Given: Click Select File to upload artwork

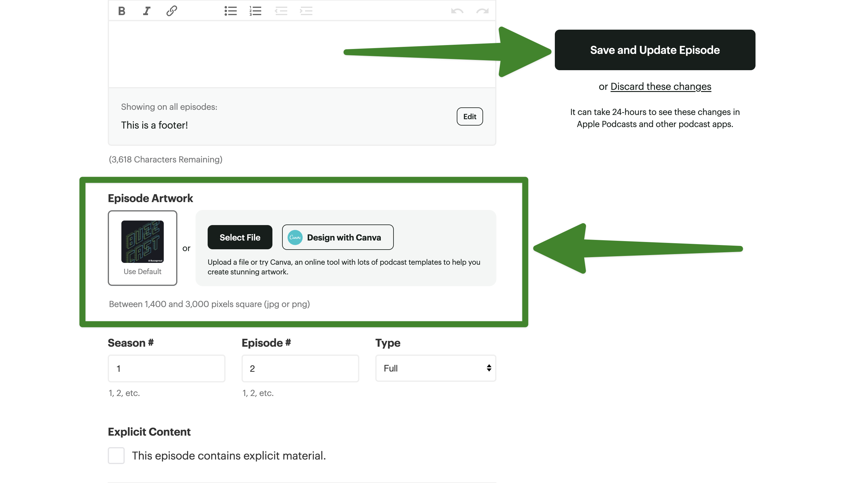Looking at the screenshot, I should 240,237.
